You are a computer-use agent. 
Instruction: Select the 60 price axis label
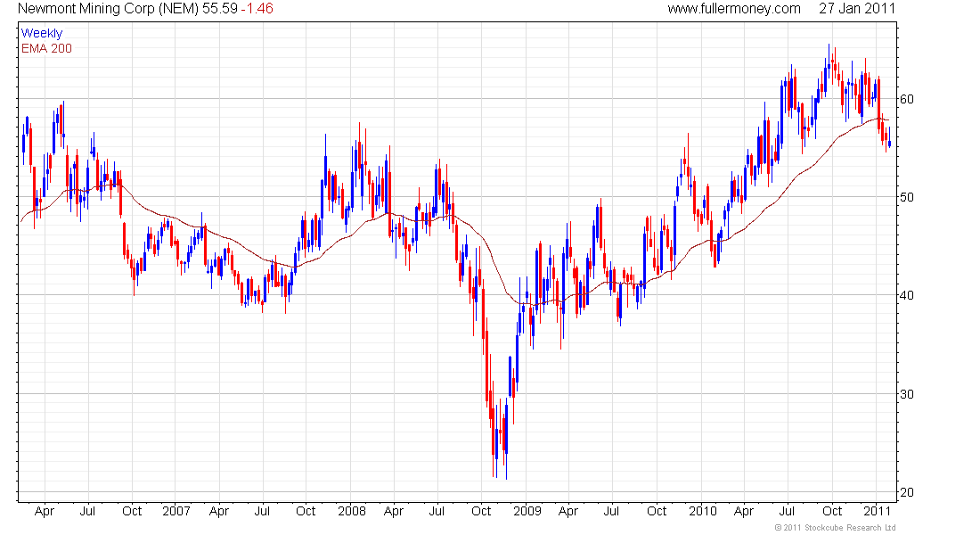pyautogui.click(x=906, y=100)
